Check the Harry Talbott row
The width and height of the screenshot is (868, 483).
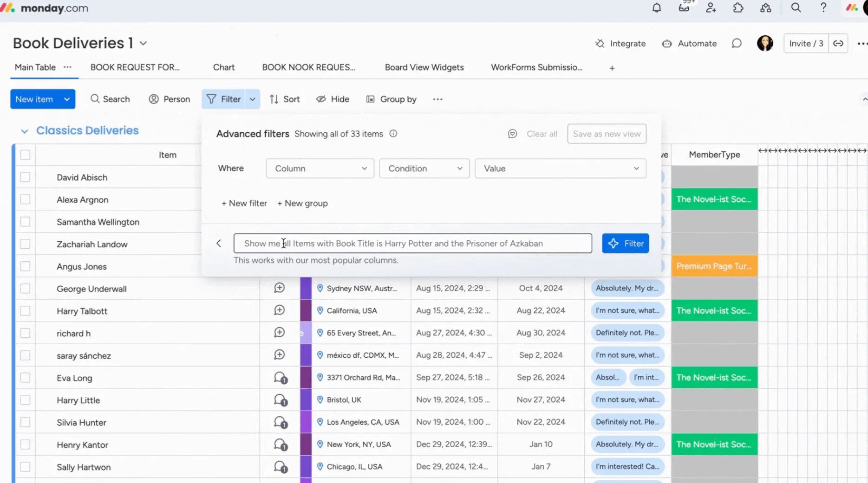tap(25, 311)
